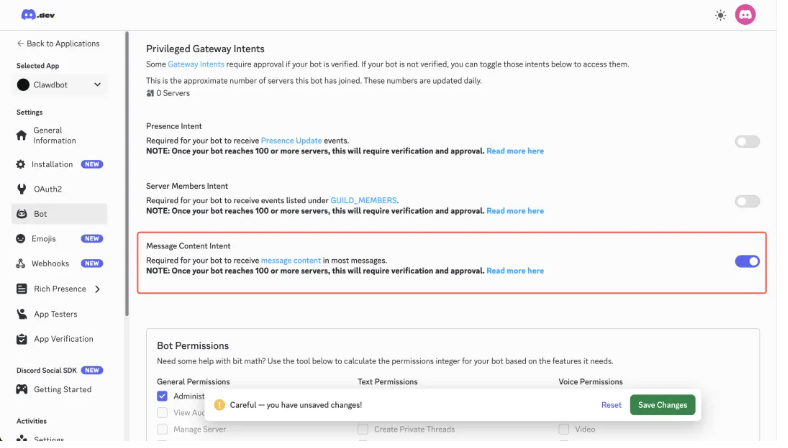Click the Discord.dev logo
The height and width of the screenshot is (448, 788).
click(37, 14)
